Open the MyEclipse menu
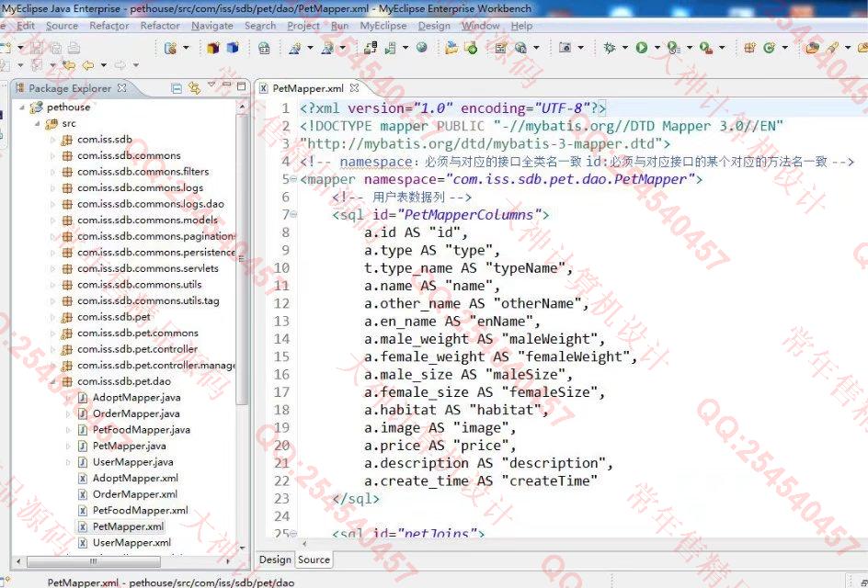This screenshot has width=868, height=588. point(383,26)
